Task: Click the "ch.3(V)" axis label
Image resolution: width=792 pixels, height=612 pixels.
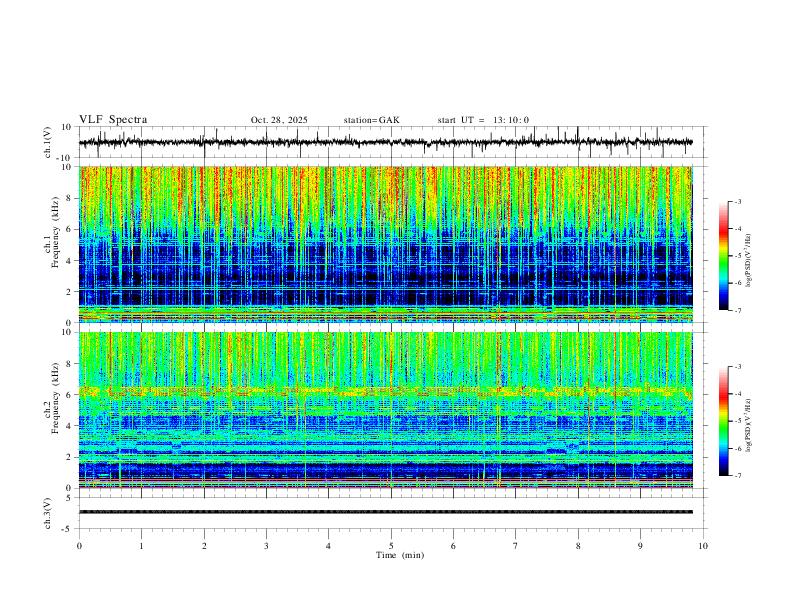Action: pos(47,514)
